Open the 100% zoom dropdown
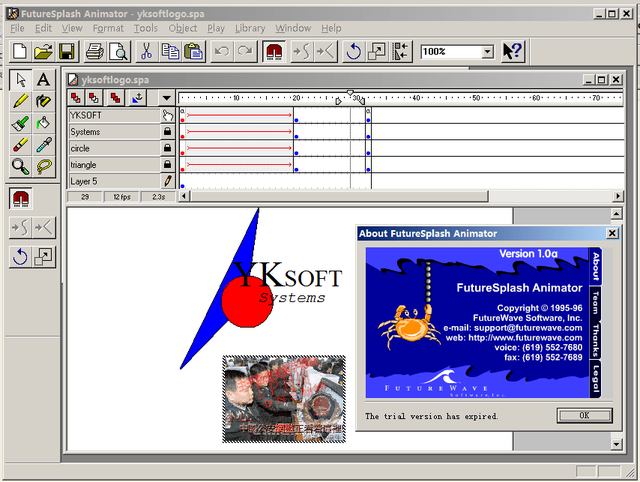Image resolution: width=640 pixels, height=482 pixels. (487, 51)
